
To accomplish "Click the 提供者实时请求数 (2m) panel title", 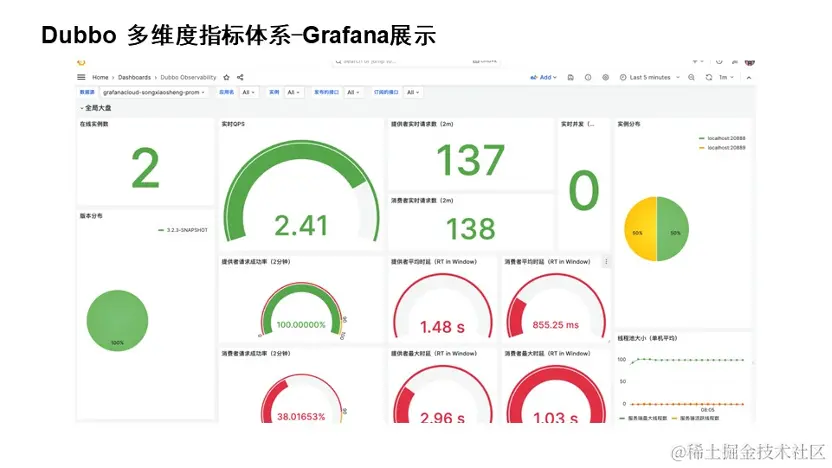I will coord(422,124).
